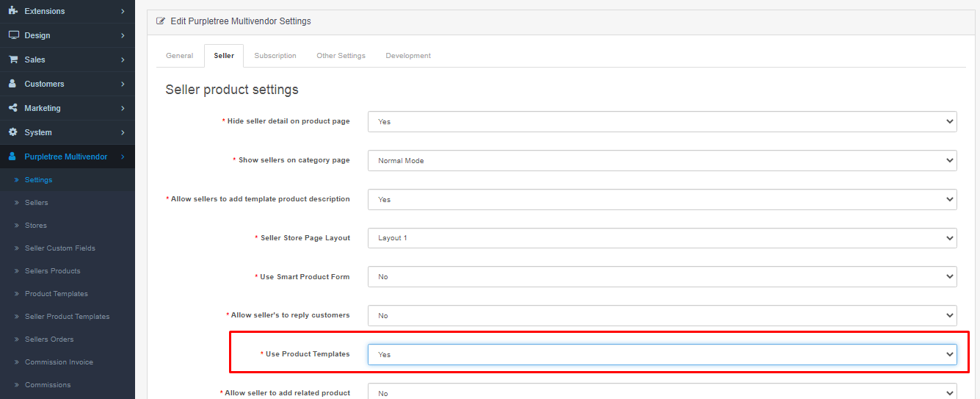
Task: Open Show sellers on category page dropdown
Action: tap(662, 160)
